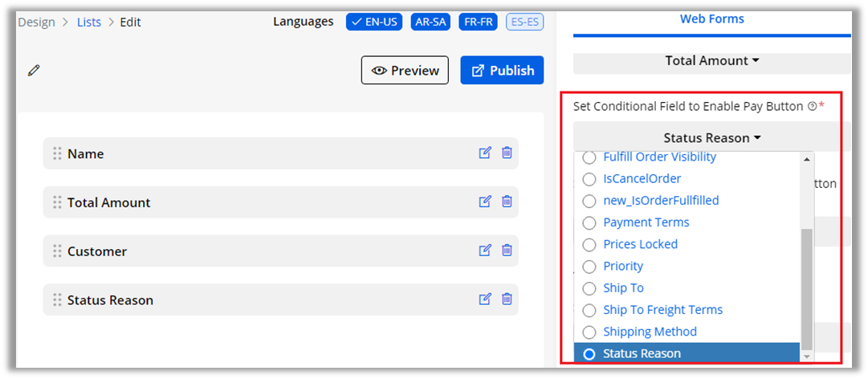Screen dimensions: 868x379
Task: Open the Total Amount dropdown
Action: point(711,61)
